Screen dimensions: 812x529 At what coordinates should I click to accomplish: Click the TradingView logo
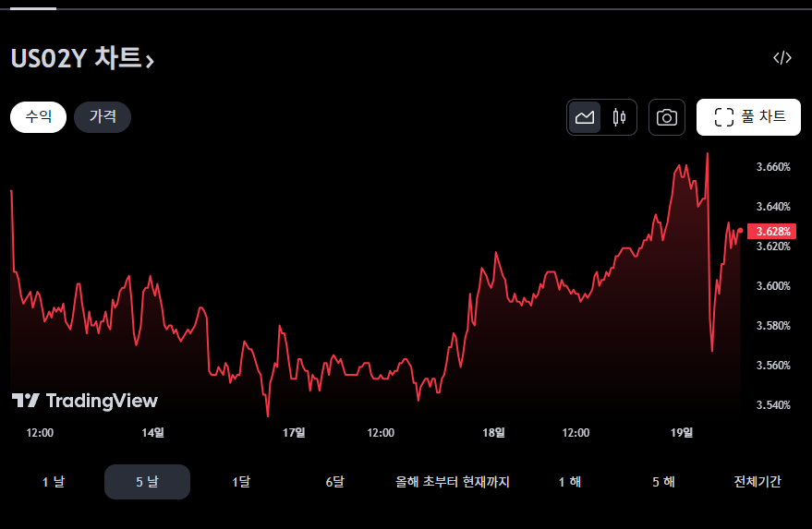coord(85,401)
